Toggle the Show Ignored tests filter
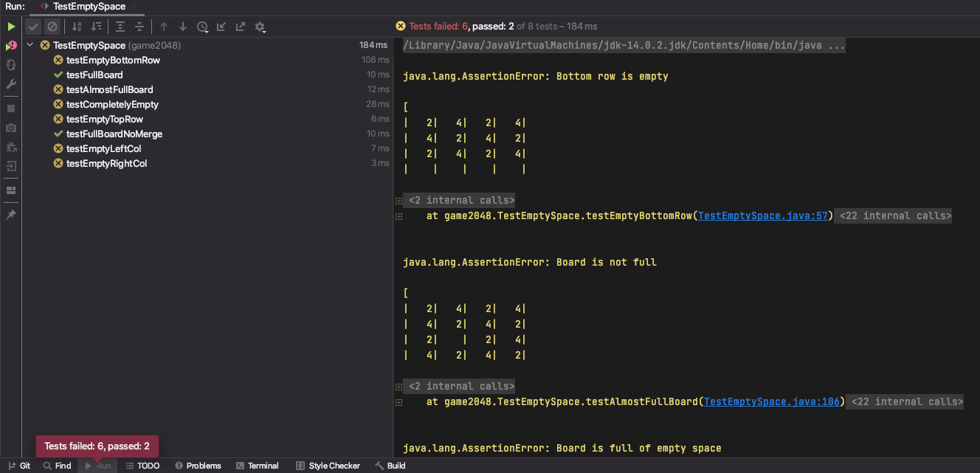 pyautogui.click(x=52, y=26)
